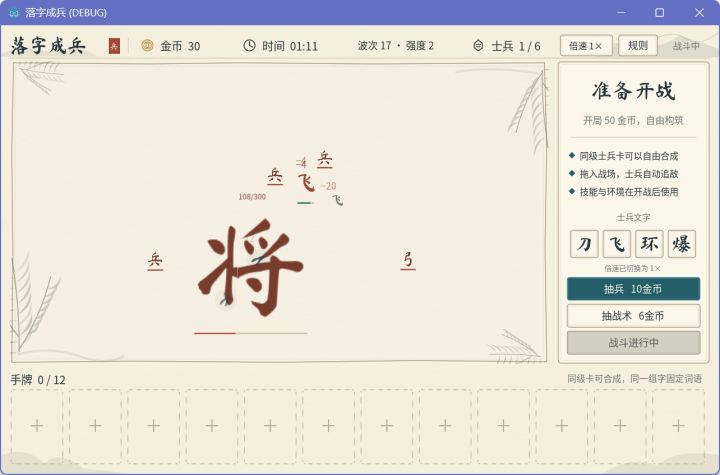This screenshot has width=720, height=475.
Task: Open the 规则 rules button
Action: (638, 45)
